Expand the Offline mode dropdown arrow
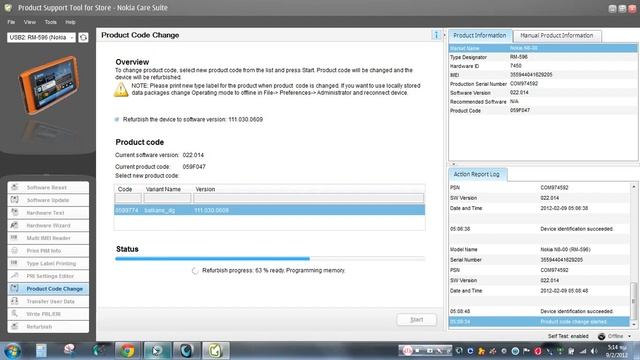This screenshot has height=360, width=640. [x=629, y=336]
